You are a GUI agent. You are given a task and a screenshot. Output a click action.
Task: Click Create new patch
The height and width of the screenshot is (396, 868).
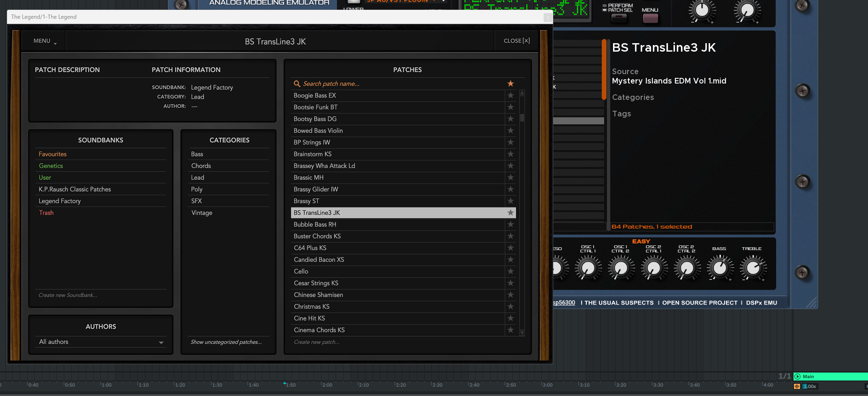tap(317, 342)
